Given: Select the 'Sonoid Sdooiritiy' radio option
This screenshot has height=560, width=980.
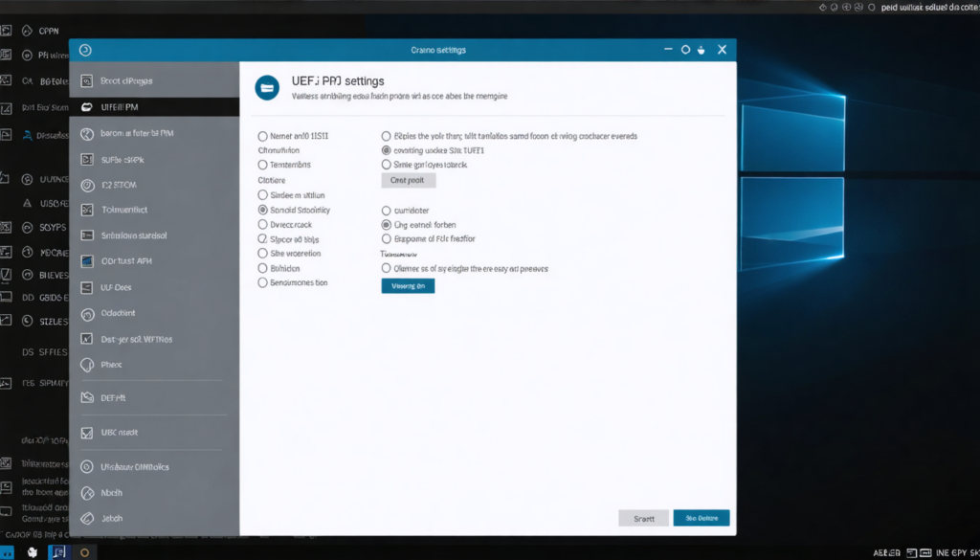Looking at the screenshot, I should [262, 210].
